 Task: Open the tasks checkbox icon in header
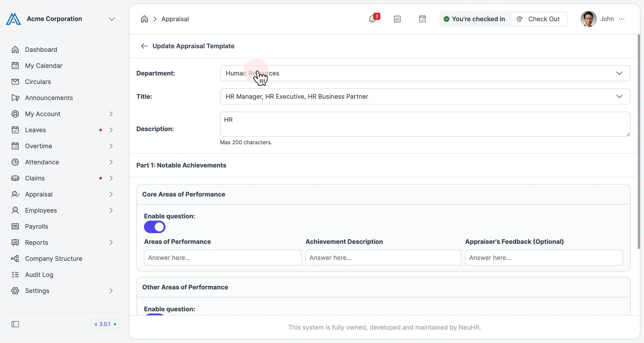(397, 19)
